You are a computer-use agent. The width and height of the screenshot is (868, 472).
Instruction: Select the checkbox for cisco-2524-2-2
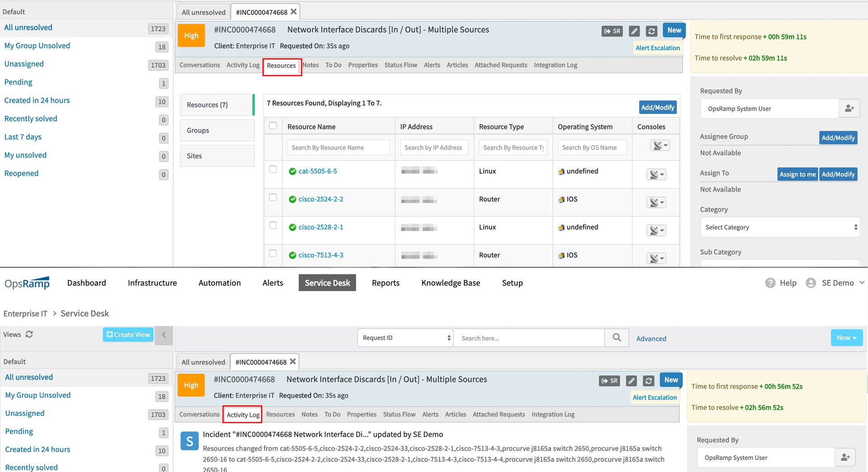pyautogui.click(x=273, y=197)
